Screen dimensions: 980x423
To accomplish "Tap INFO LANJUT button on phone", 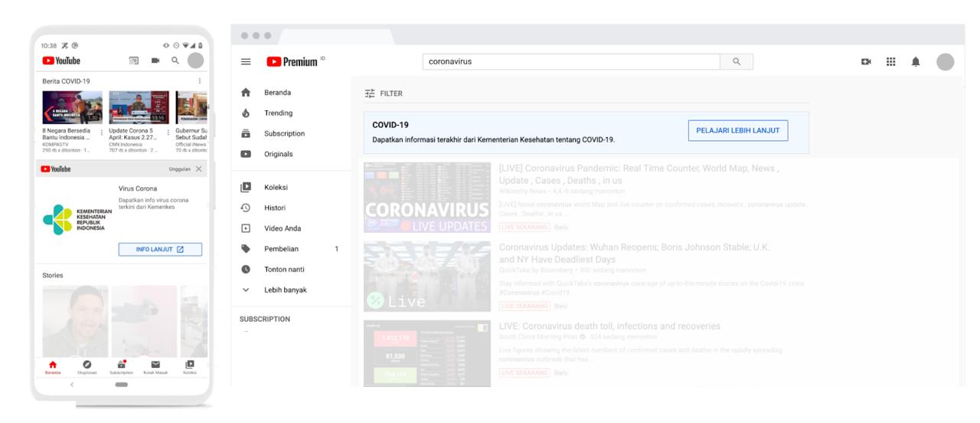I will tap(160, 249).
